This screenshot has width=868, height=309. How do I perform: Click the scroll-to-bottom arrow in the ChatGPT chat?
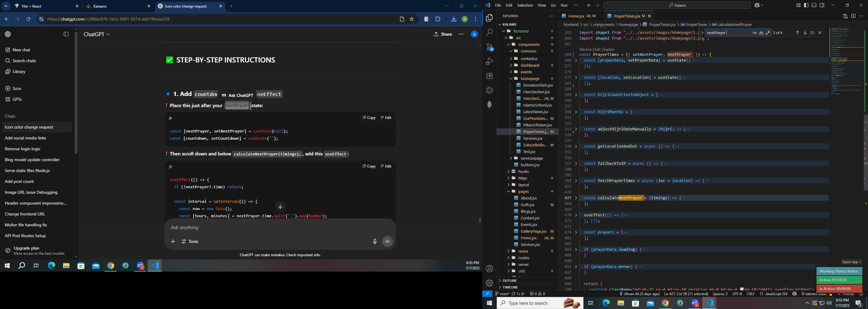(x=280, y=206)
